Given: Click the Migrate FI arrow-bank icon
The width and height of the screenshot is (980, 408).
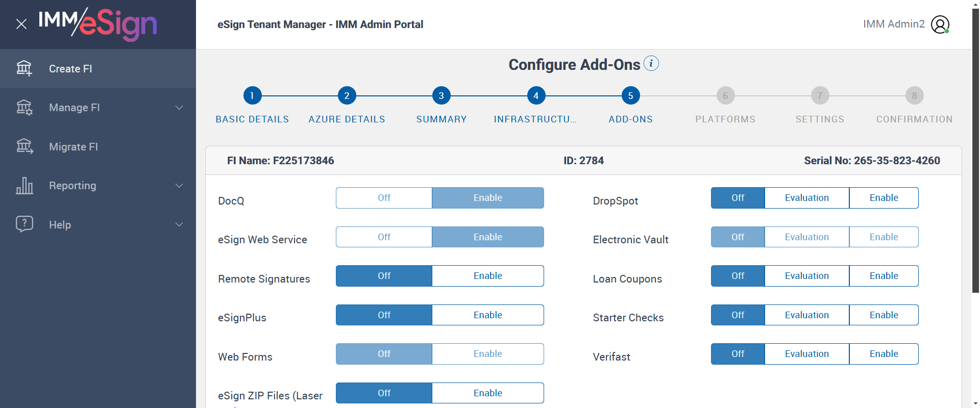Looking at the screenshot, I should [x=24, y=146].
